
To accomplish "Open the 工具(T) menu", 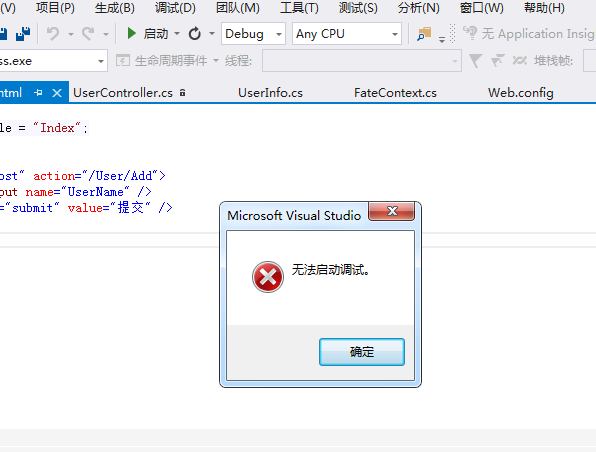I will 299,8.
